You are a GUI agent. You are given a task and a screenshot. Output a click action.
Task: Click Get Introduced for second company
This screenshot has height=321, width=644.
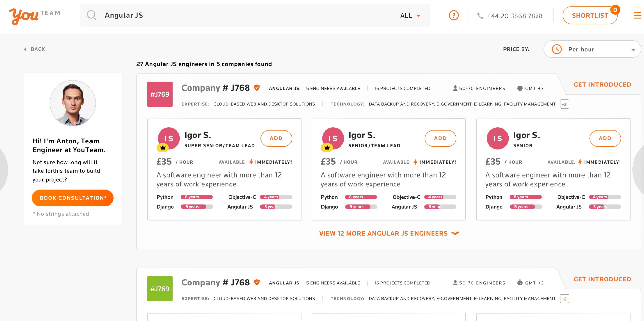[x=602, y=279]
